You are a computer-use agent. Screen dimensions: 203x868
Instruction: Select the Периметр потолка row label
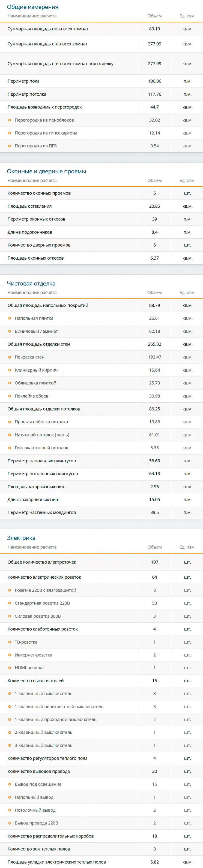27,94
